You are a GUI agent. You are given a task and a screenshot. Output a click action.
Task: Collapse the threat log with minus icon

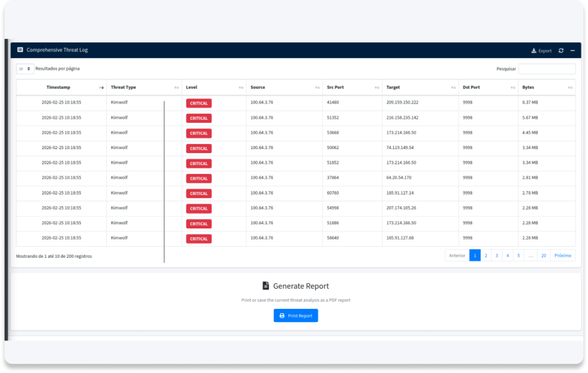coord(572,50)
